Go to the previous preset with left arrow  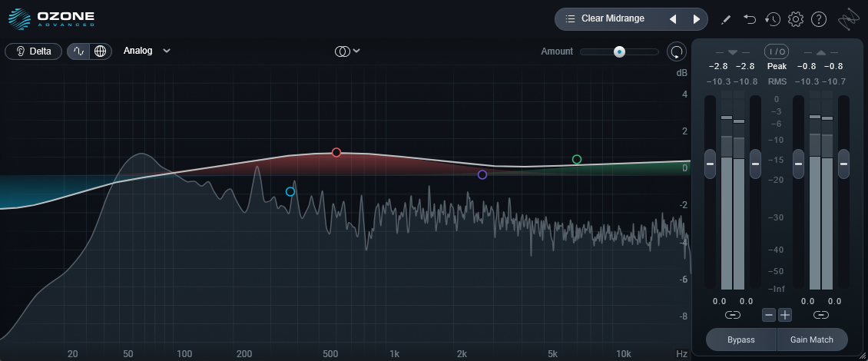(673, 19)
